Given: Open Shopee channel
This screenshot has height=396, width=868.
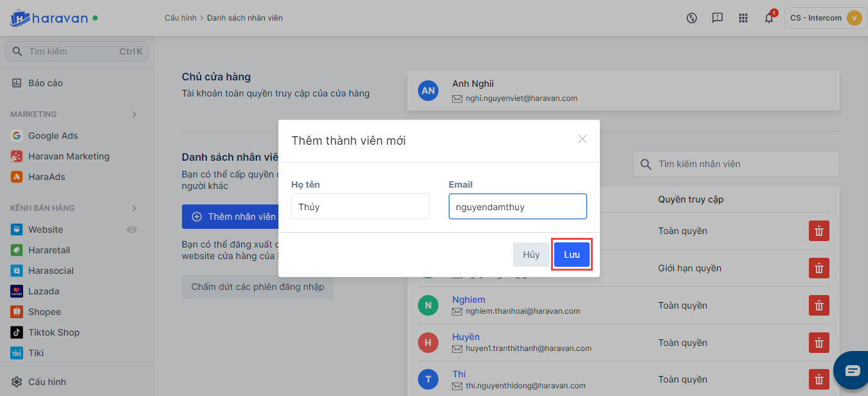Looking at the screenshot, I should [44, 312].
